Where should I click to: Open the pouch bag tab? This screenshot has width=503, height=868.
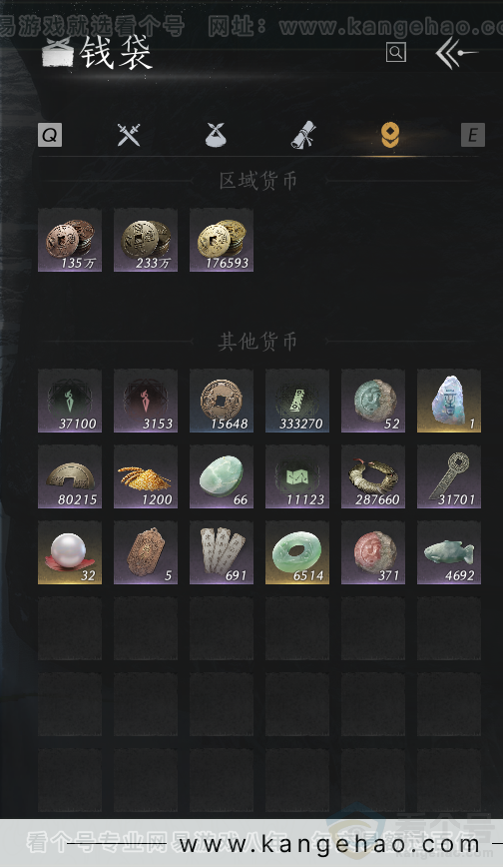click(x=216, y=135)
